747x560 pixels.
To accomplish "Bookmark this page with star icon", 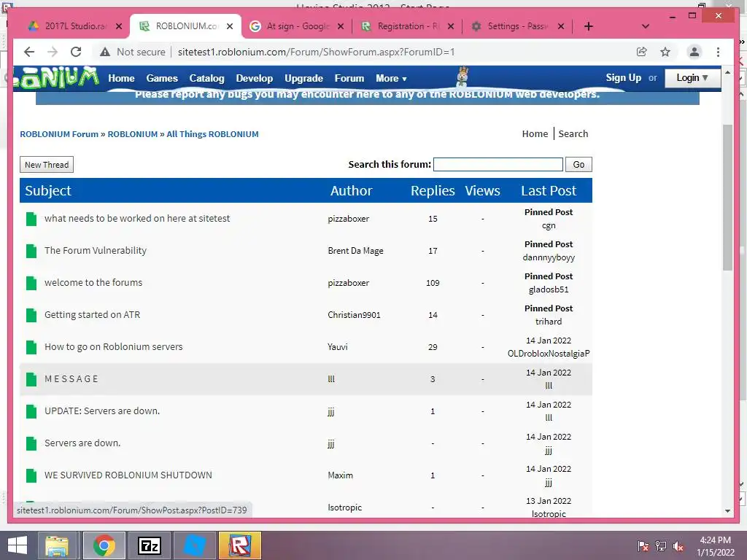I will point(665,52).
